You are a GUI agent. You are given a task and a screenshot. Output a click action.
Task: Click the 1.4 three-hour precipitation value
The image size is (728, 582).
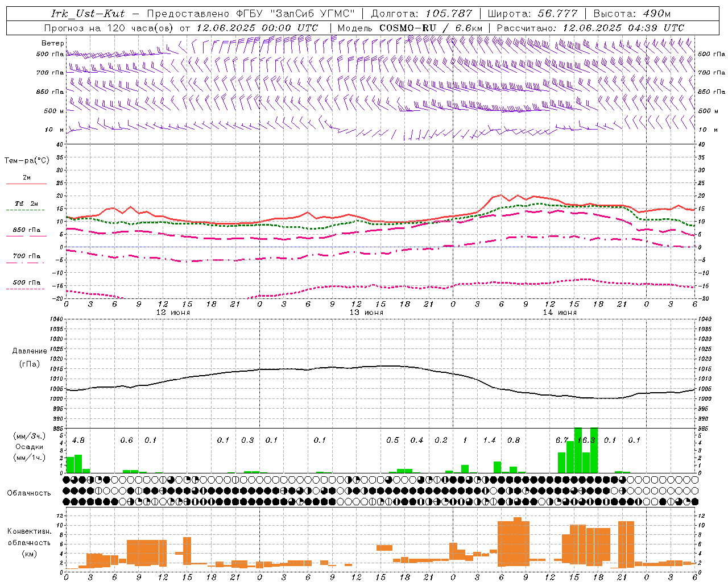coord(489,440)
